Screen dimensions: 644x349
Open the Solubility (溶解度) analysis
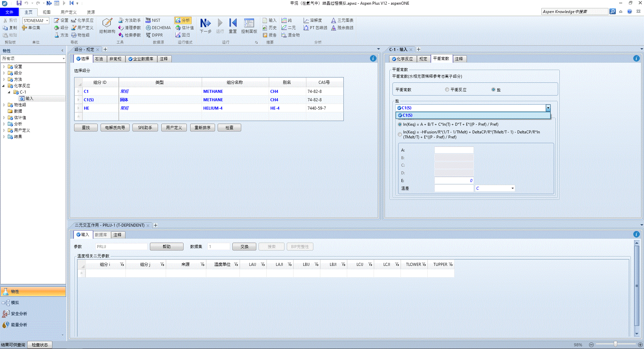point(313,20)
